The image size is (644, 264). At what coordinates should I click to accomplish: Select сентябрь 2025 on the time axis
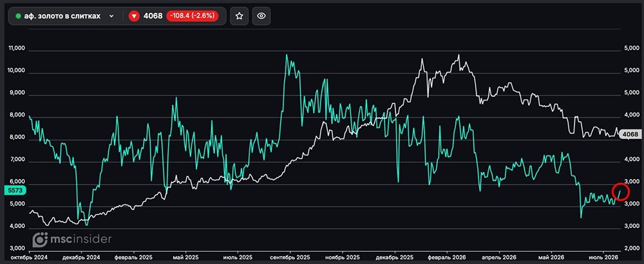point(290,258)
